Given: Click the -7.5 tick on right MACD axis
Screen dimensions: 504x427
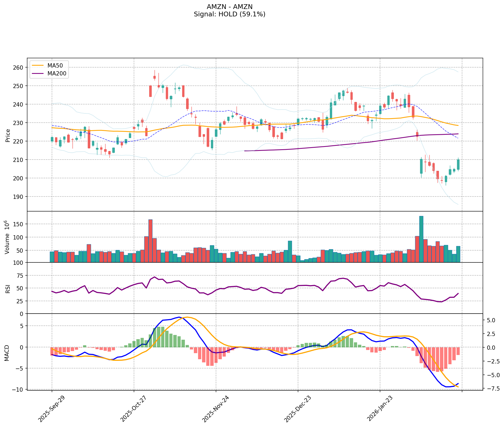Looking at the screenshot, I should 491,388.
